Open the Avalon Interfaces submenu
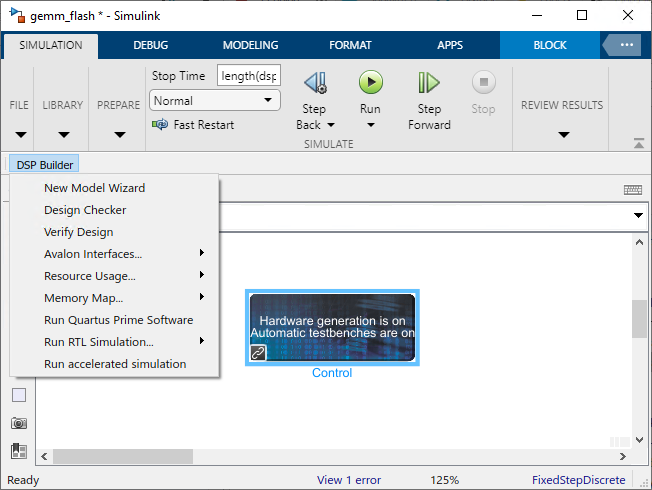This screenshot has height=490, width=652. click(x=93, y=254)
